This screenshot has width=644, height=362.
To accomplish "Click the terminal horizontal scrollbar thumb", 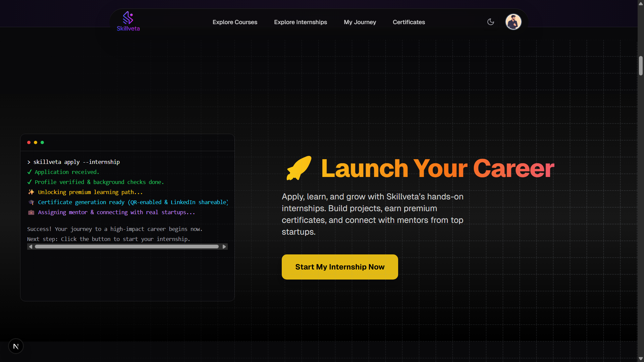I will 127,247.
